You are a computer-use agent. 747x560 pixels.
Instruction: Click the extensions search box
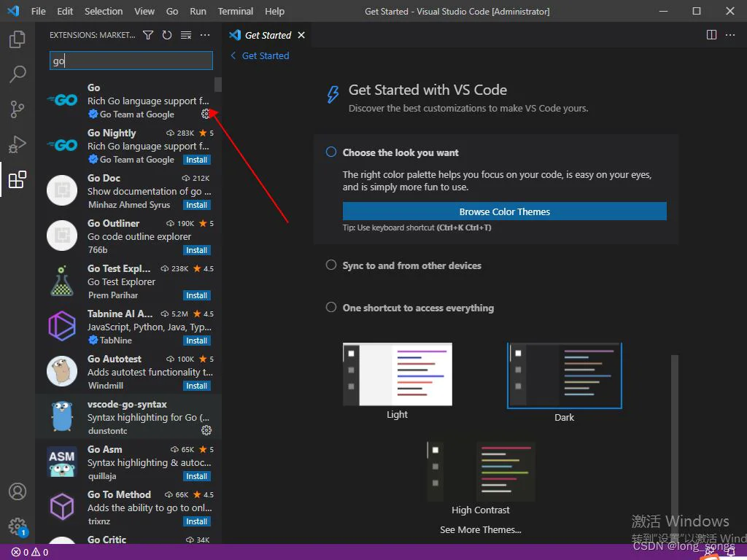131,61
